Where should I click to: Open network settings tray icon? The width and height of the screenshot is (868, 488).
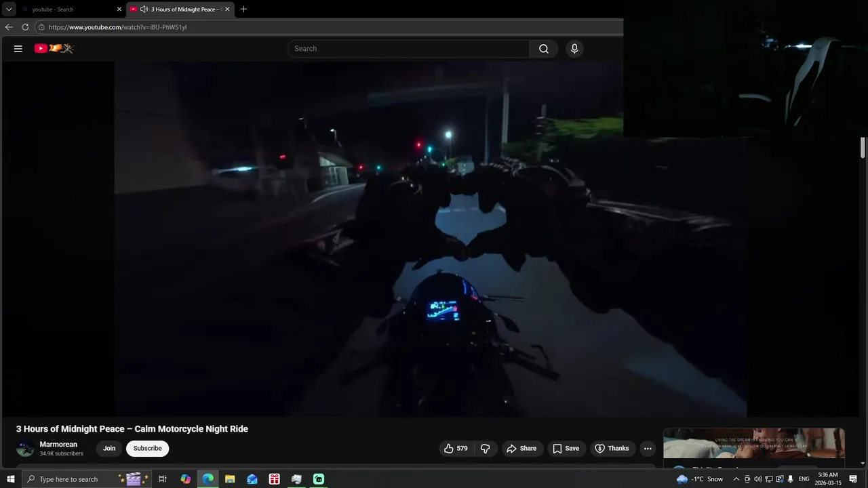click(769, 479)
